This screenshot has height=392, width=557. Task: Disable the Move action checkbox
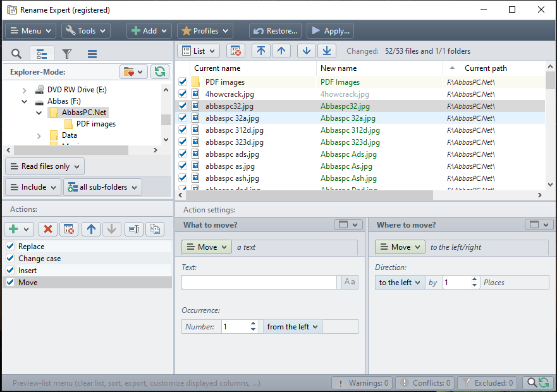(x=10, y=282)
